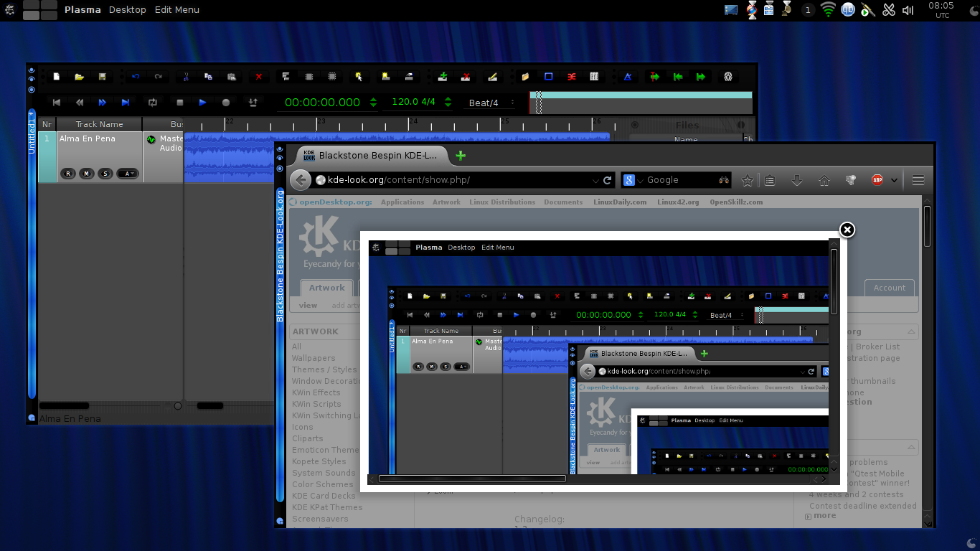Image resolution: width=980 pixels, height=551 pixels.
Task: Open Wallpapers in the Artwork sidebar
Action: pos(314,358)
